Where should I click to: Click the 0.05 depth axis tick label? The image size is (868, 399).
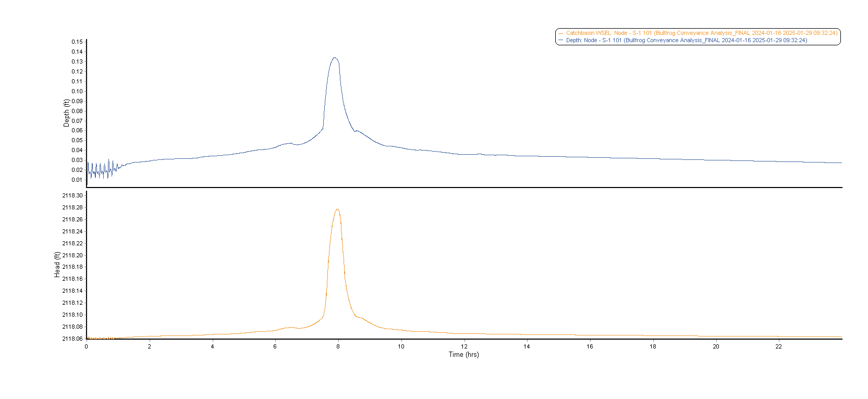point(77,140)
